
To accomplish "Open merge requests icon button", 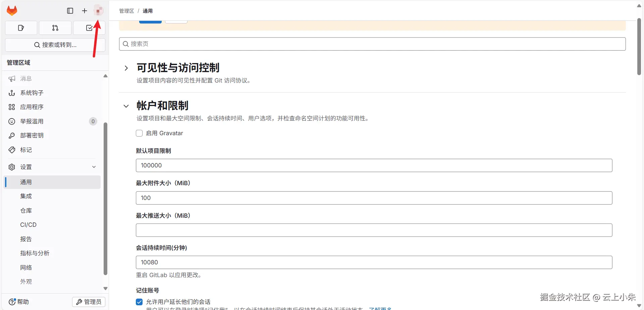I will [55, 28].
